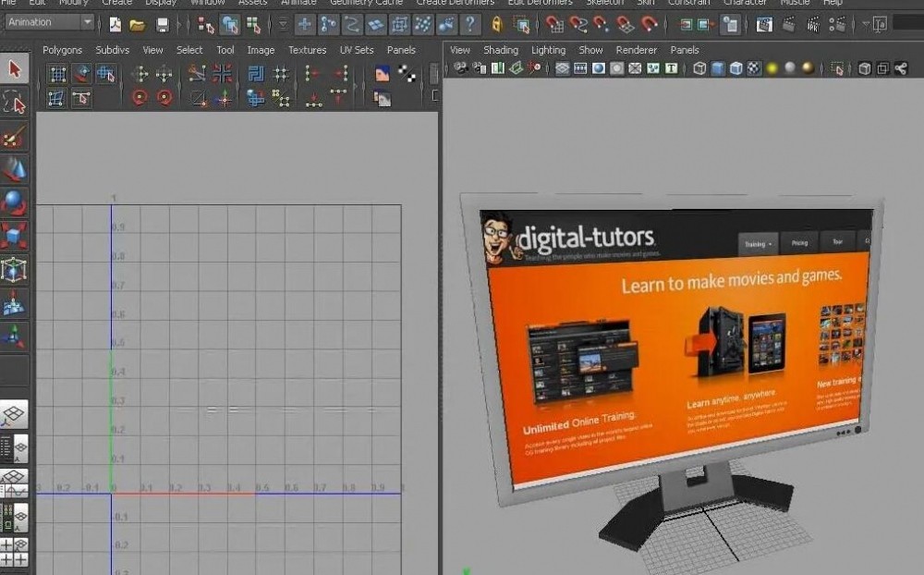
Task: Select the Lasso Select tool
Action: [14, 103]
